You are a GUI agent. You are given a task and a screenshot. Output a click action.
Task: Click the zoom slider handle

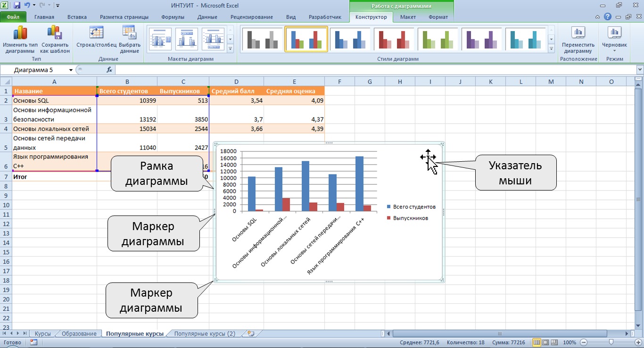tap(611, 342)
